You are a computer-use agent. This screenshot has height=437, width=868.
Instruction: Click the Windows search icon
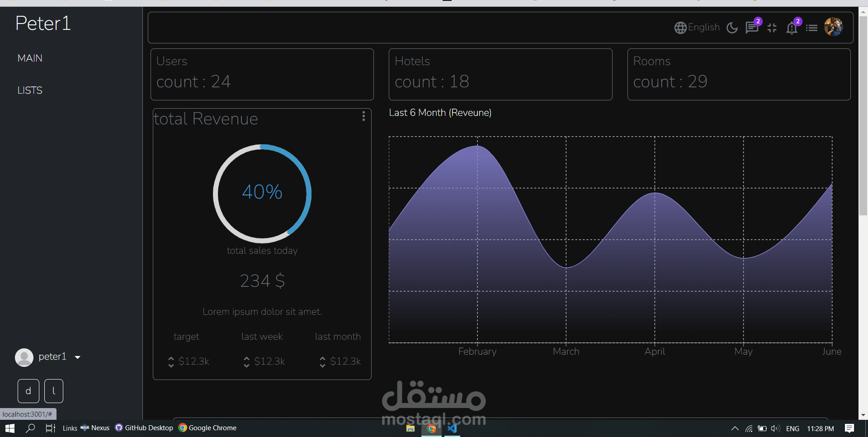tap(30, 428)
